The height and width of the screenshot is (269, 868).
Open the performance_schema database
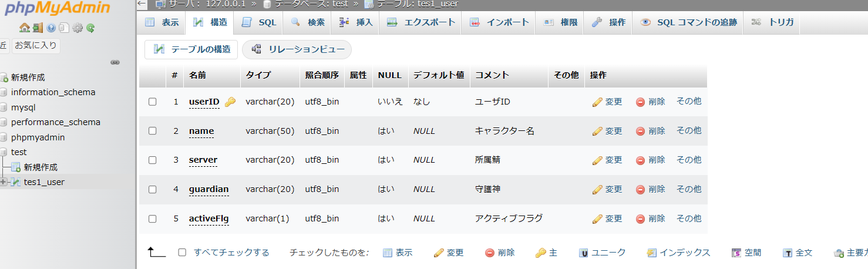tap(56, 122)
